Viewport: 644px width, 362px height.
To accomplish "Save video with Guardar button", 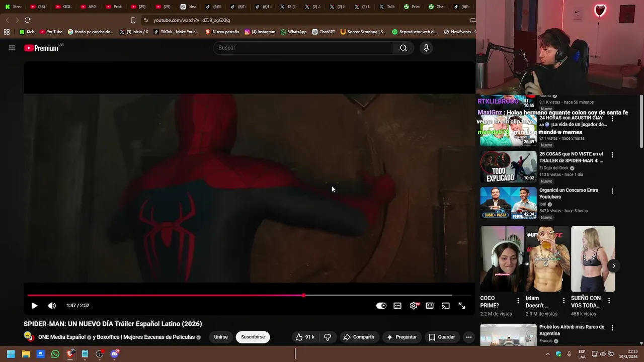I will click(442, 337).
